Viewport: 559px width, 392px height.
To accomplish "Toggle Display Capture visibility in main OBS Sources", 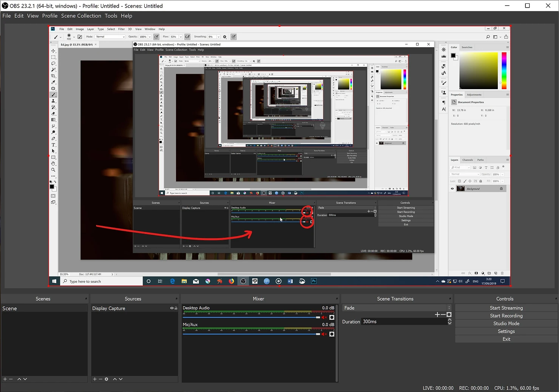I will coord(171,308).
